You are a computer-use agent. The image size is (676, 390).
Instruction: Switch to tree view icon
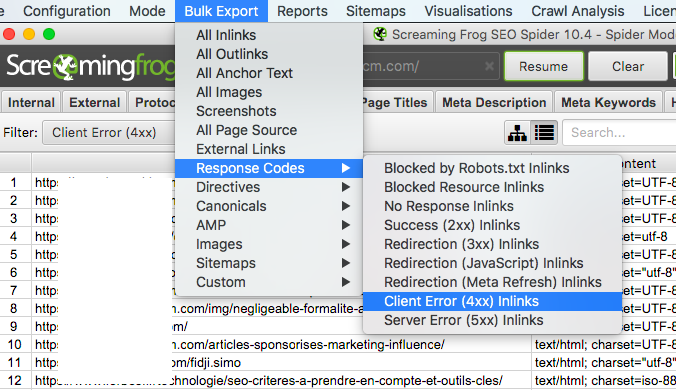[x=517, y=133]
